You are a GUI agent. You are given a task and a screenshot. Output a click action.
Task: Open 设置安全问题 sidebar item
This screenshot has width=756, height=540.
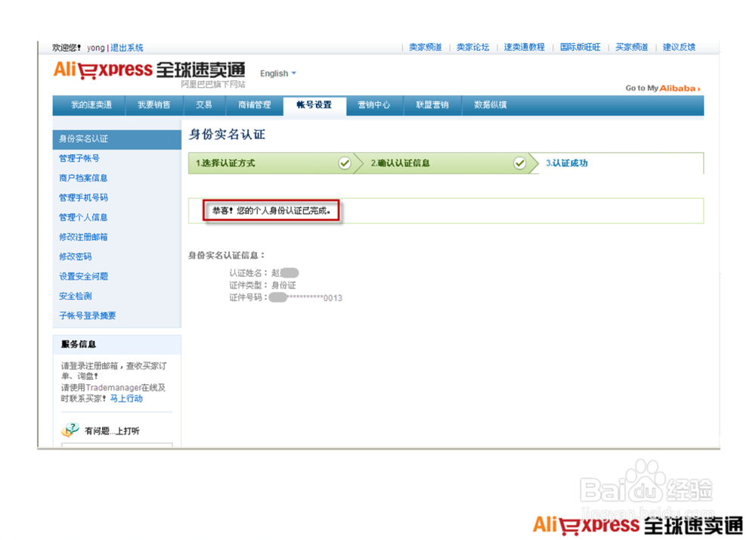[x=83, y=276]
